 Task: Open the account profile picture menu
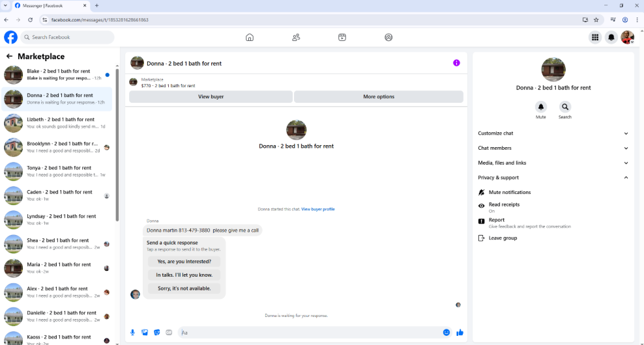point(627,37)
